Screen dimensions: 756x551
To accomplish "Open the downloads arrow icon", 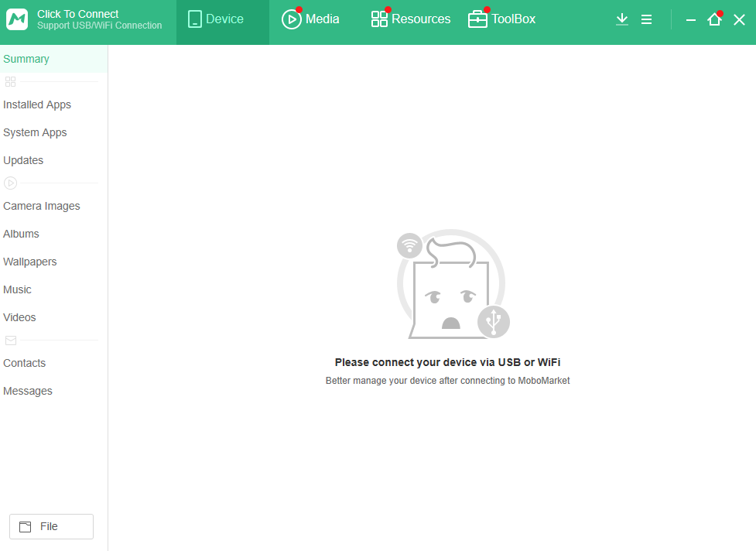I will [x=622, y=19].
